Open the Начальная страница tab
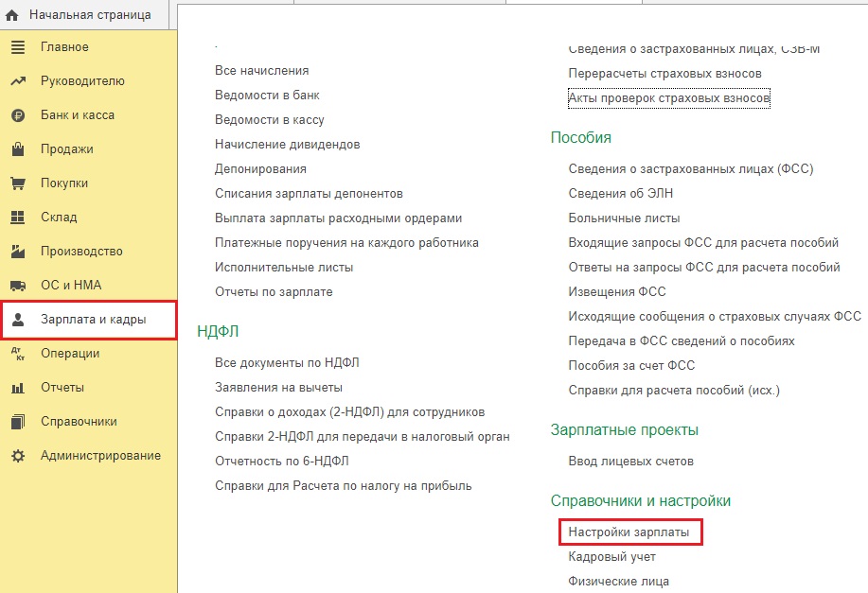The height and width of the screenshot is (593, 868). click(84, 15)
